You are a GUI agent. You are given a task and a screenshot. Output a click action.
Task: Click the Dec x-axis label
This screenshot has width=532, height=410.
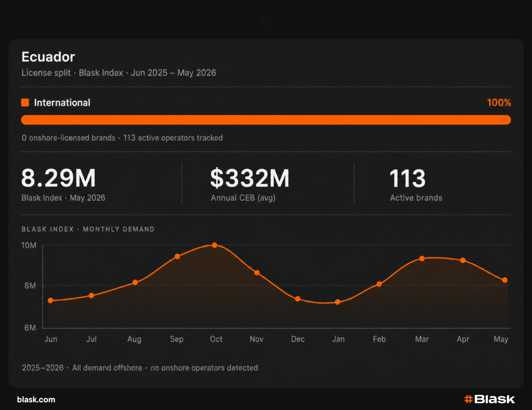pyautogui.click(x=298, y=339)
